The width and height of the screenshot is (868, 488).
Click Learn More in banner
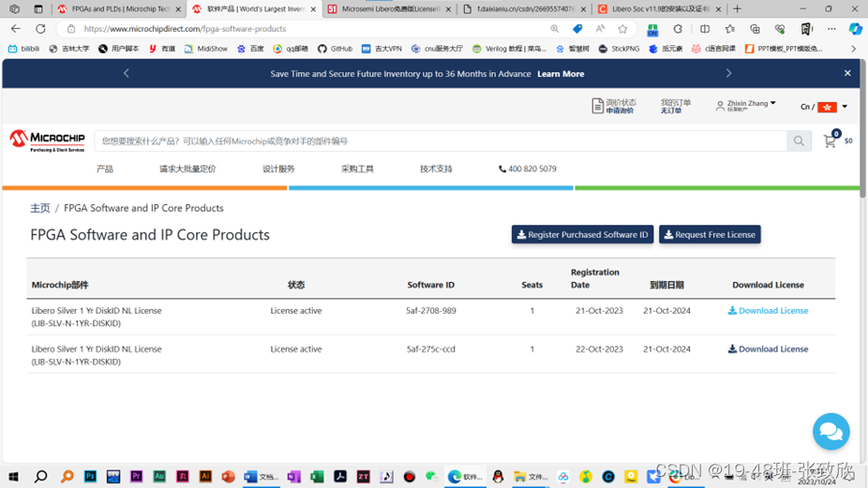pos(561,74)
